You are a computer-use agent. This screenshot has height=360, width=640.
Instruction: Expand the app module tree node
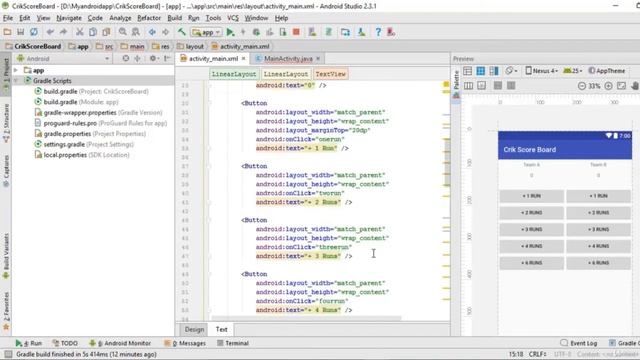point(16,70)
